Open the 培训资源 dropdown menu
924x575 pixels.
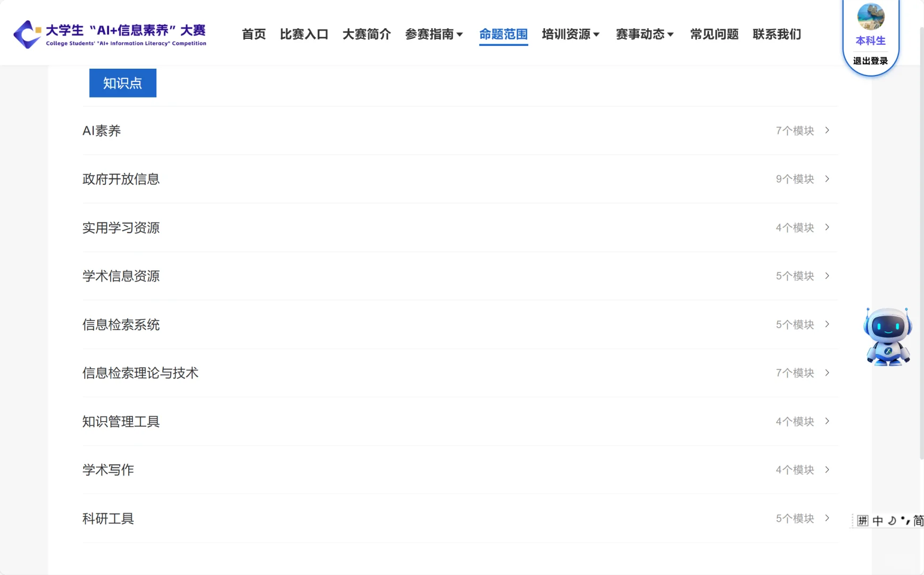570,34
